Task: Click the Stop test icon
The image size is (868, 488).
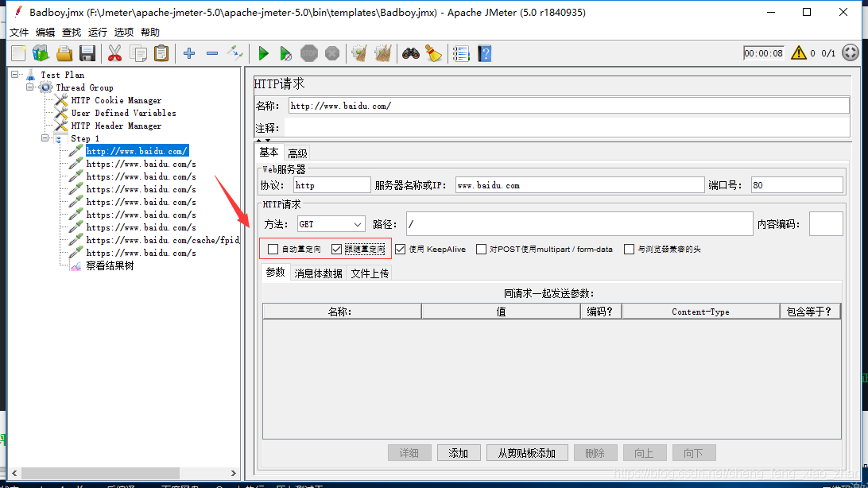Action: coord(309,54)
